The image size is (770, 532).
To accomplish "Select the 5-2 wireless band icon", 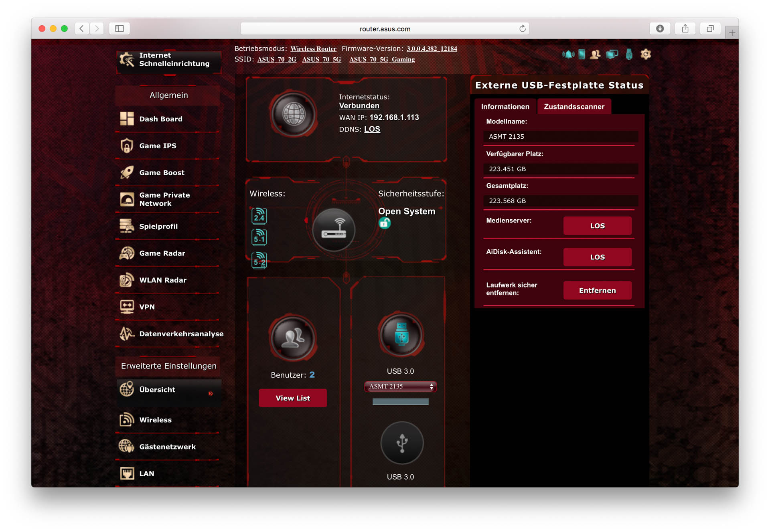I will tap(259, 260).
